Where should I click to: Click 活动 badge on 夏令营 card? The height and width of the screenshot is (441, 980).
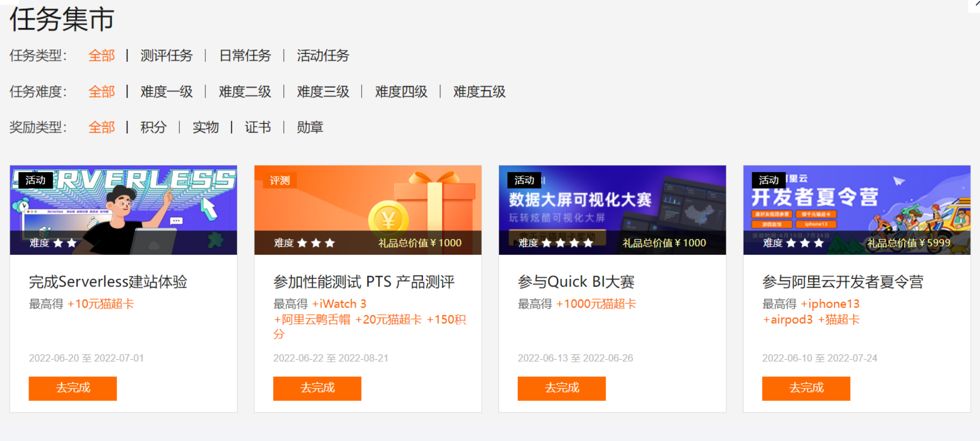click(x=769, y=180)
